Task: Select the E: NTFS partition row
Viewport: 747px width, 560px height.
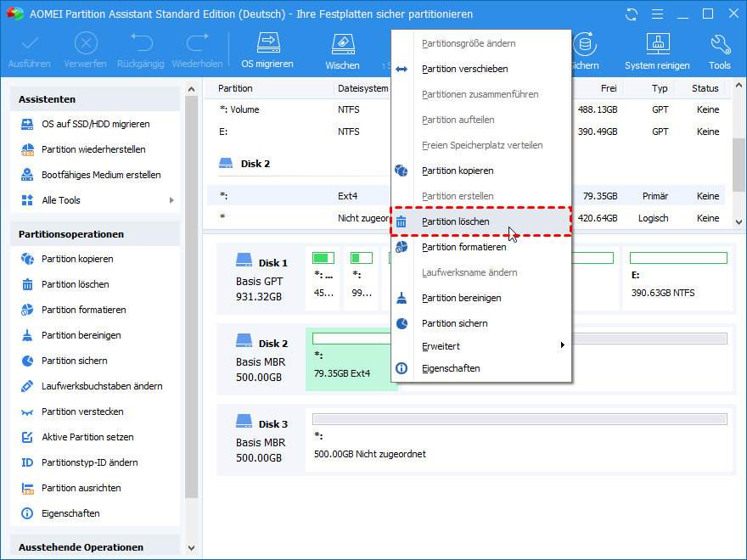Action: 466,132
